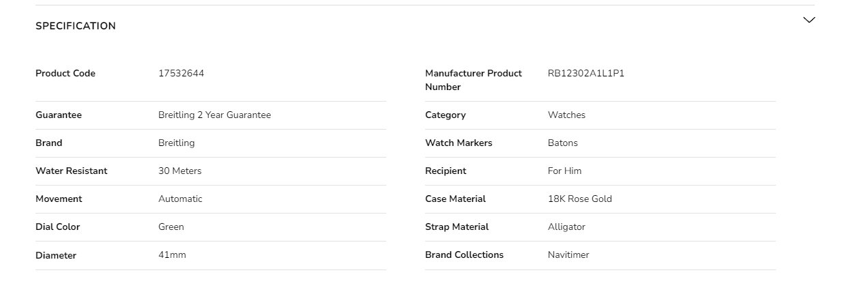Click the SPECIFICATION heading
The image size is (868, 292).
[76, 26]
